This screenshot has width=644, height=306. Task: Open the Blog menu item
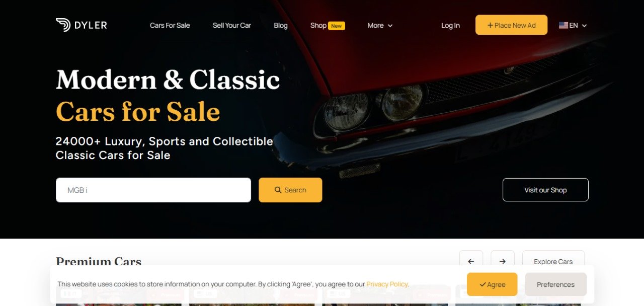(281, 25)
